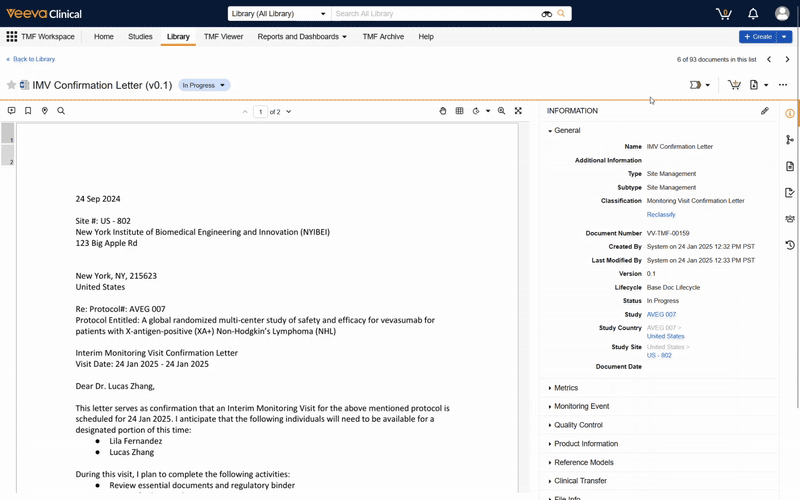Open the United States study country link
The height and width of the screenshot is (500, 800).
(665, 336)
